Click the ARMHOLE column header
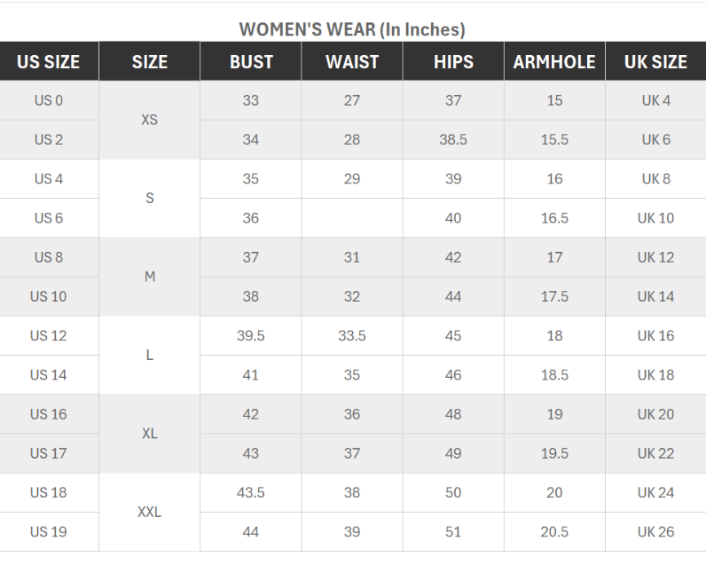 pyautogui.click(x=554, y=62)
